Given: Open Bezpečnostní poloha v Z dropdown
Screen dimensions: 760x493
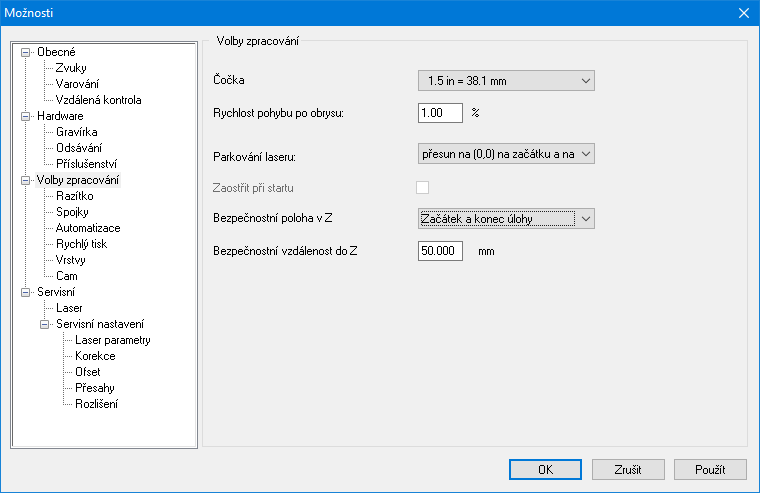Looking at the screenshot, I should tap(505, 218).
